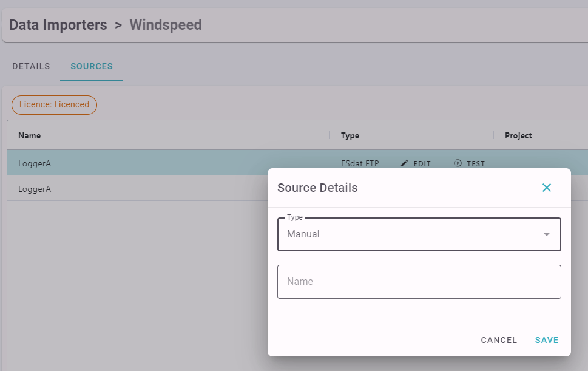Expand the Type dropdown arrow
This screenshot has height=371, width=588.
click(x=547, y=234)
